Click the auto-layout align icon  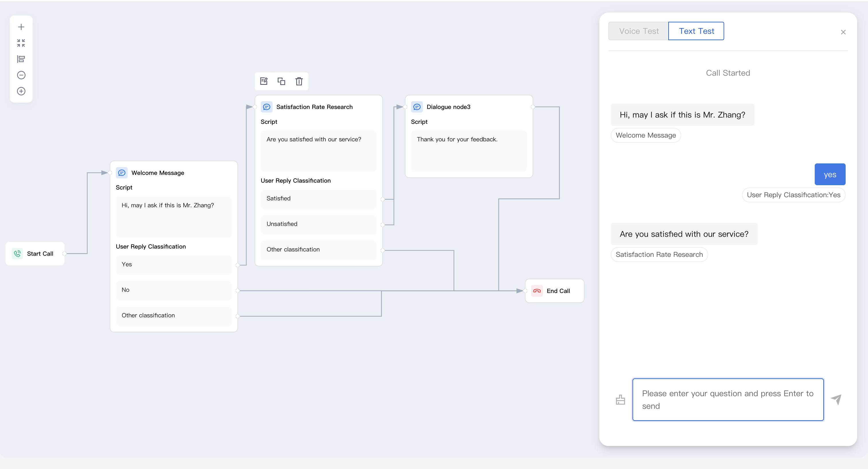21,59
